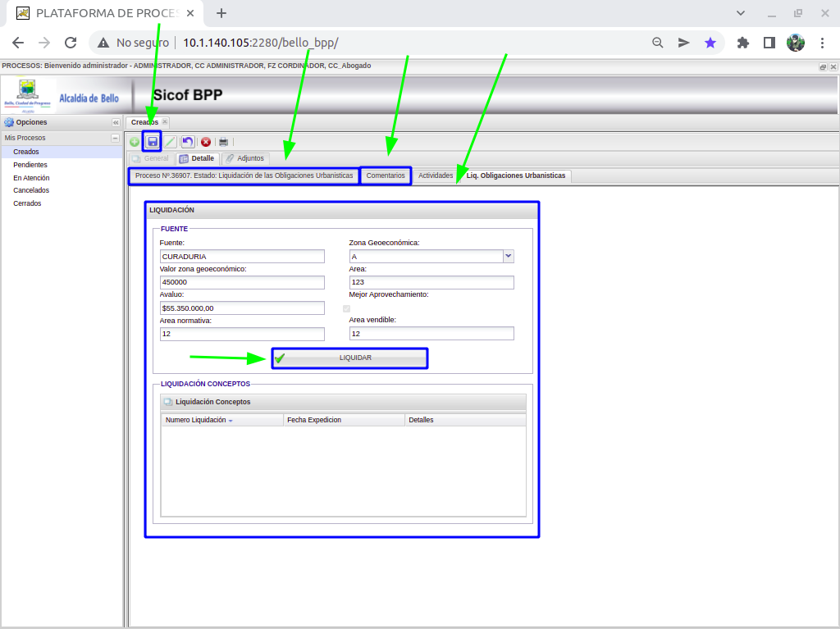
Task: Click the green add new record icon
Action: (x=135, y=142)
